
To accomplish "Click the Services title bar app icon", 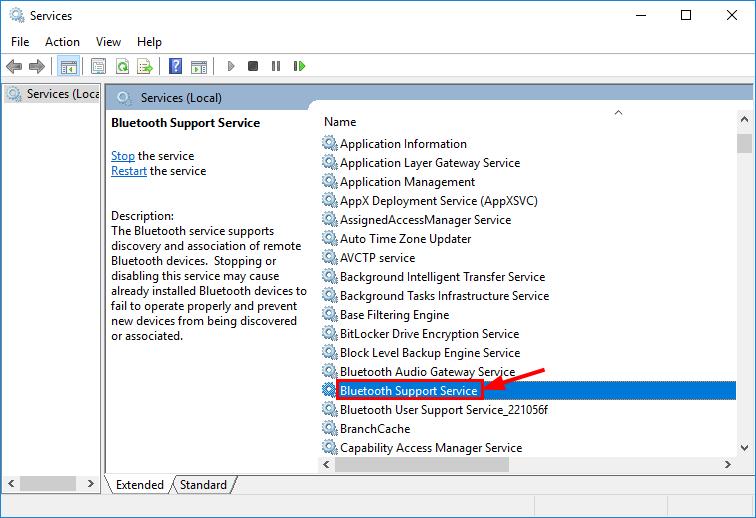I will click(x=17, y=15).
